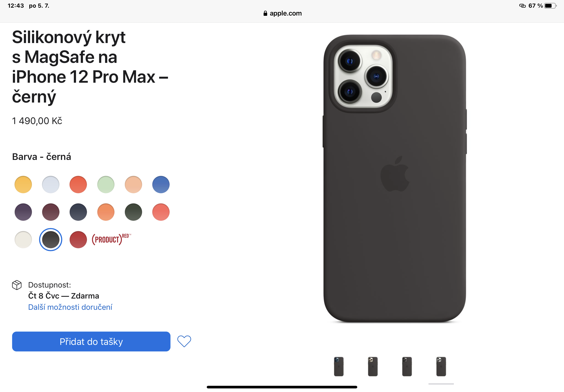The width and height of the screenshot is (564, 392).
Task: Open Další možnosti doručení link
Action: 70,307
